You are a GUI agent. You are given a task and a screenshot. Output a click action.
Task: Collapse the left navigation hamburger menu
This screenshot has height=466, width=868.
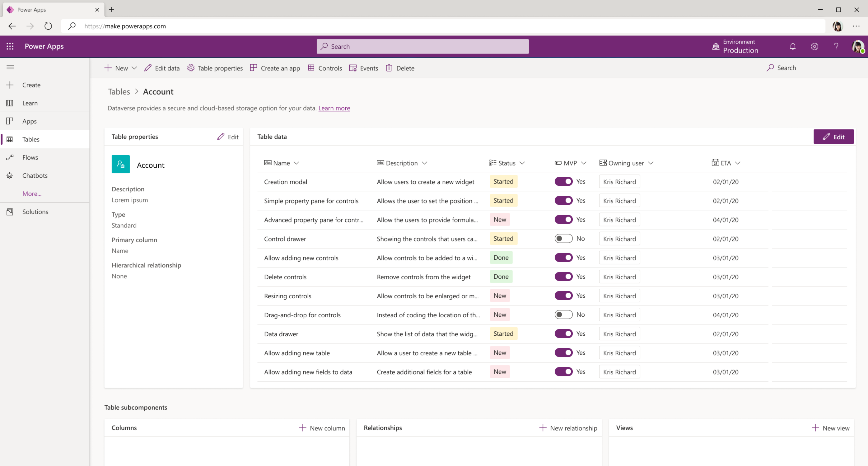pyautogui.click(x=10, y=67)
